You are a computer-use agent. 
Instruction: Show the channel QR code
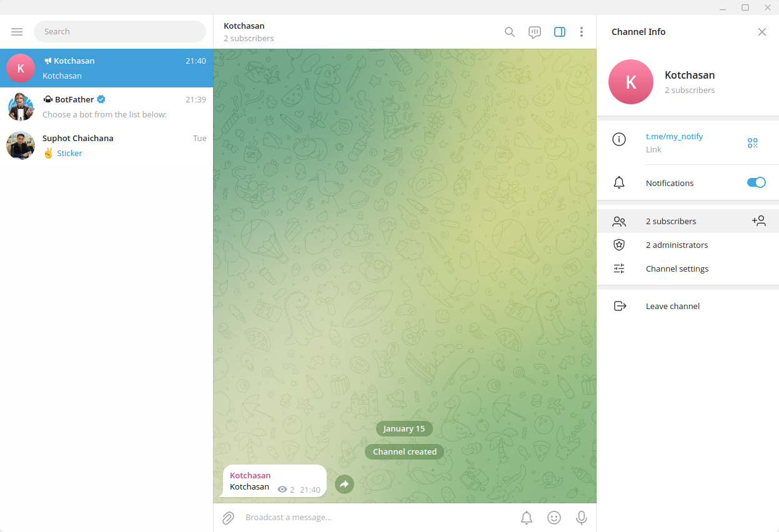[x=753, y=143]
